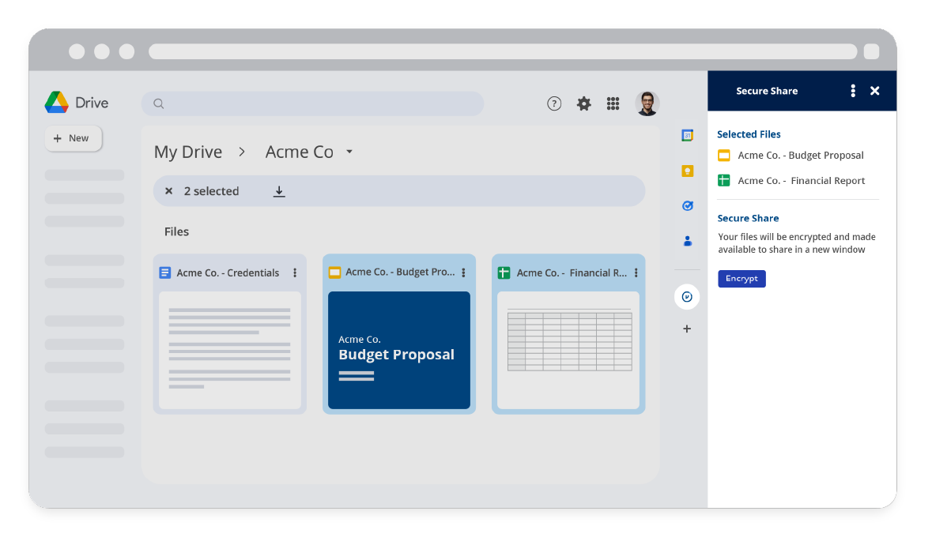Click the Encrypt button
Image resolution: width=932 pixels, height=560 pixels.
point(741,279)
